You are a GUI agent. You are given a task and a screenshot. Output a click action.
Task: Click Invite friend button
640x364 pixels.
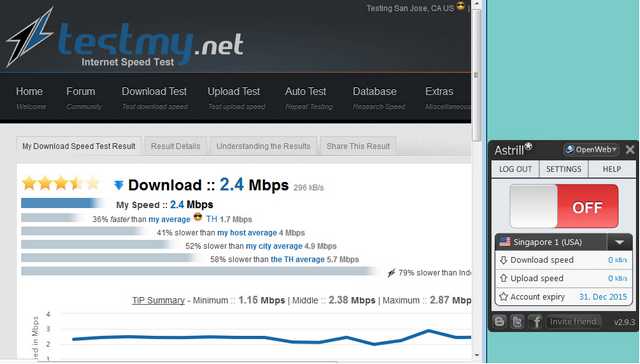[573, 322]
